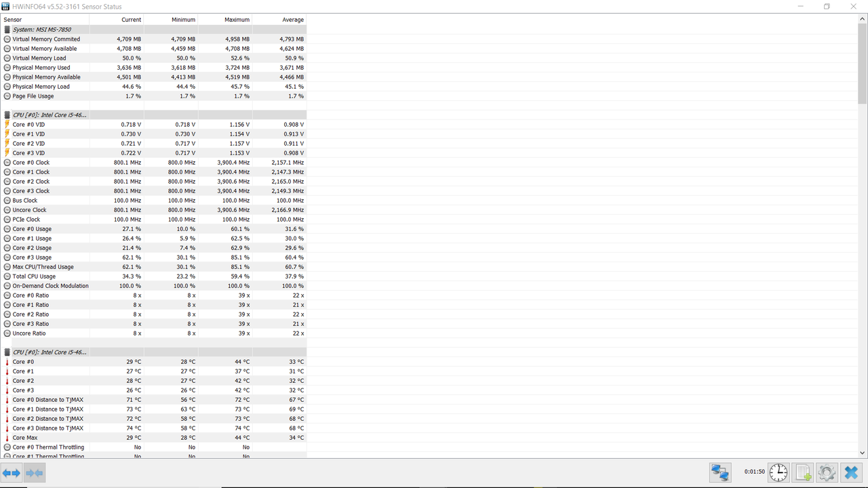Click the lightning icon beside Core #3 VID
868x488 pixels.
click(7, 153)
